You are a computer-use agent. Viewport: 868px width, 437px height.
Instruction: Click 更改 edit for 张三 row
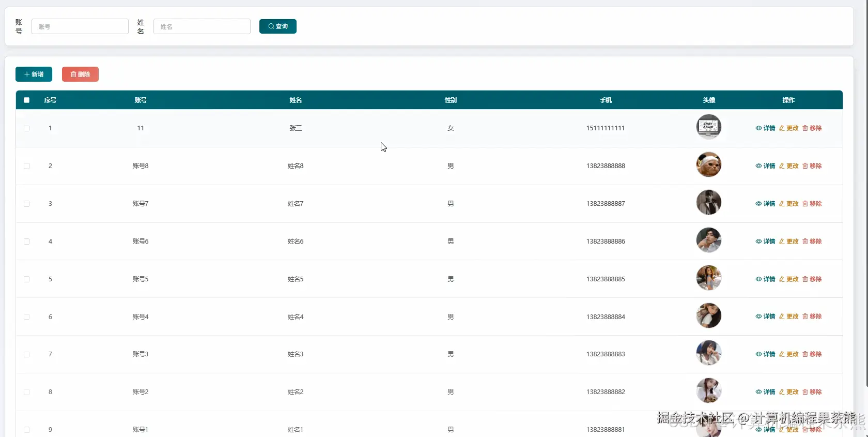click(789, 128)
